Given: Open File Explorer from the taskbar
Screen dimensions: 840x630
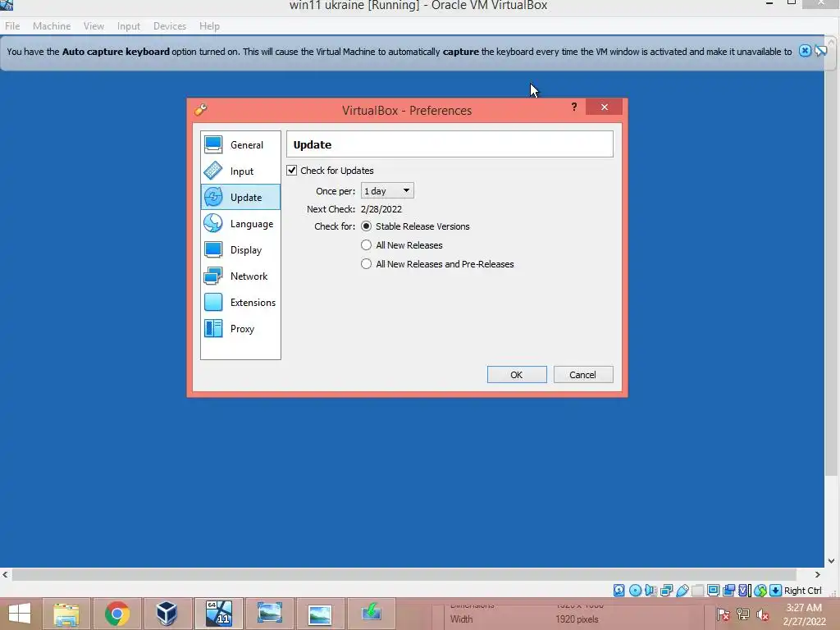Looking at the screenshot, I should click(x=66, y=614).
